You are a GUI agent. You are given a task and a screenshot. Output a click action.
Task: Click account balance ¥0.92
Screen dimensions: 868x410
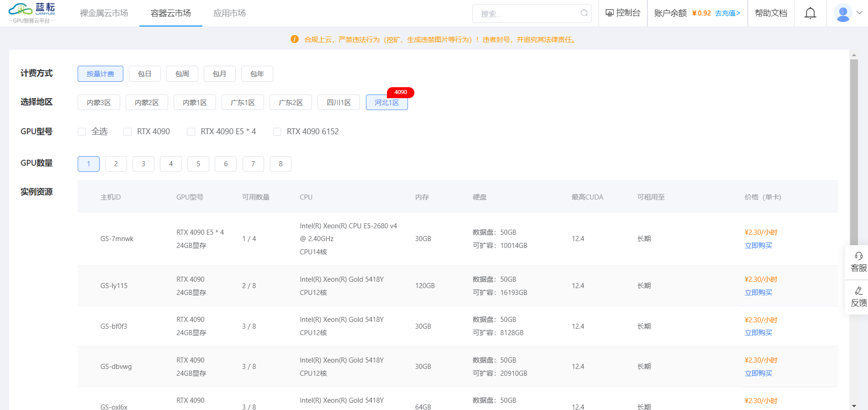(701, 13)
